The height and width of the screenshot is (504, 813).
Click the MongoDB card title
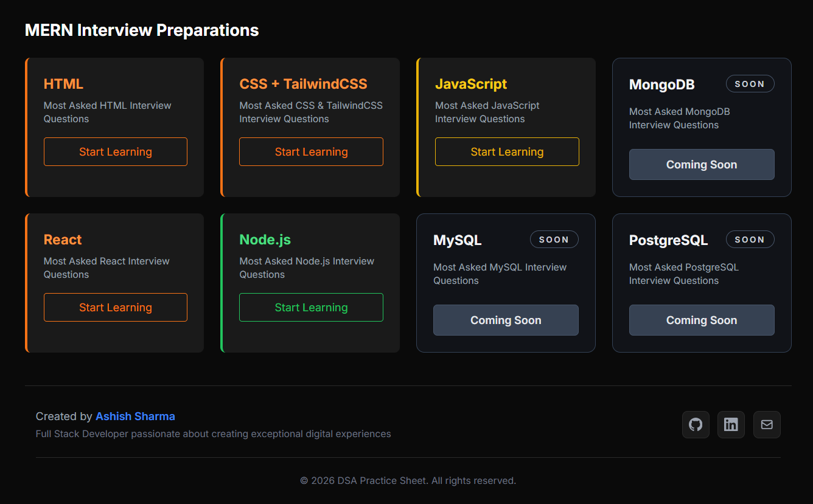662,85
